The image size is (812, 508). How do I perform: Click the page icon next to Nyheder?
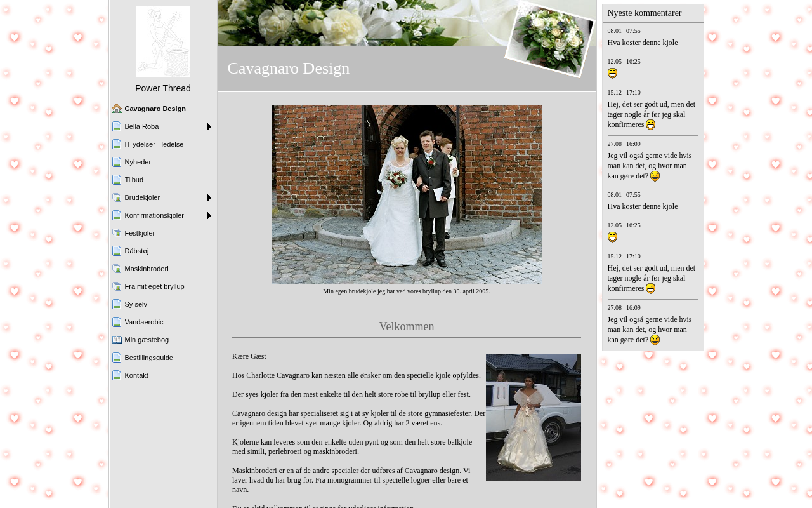(x=117, y=162)
